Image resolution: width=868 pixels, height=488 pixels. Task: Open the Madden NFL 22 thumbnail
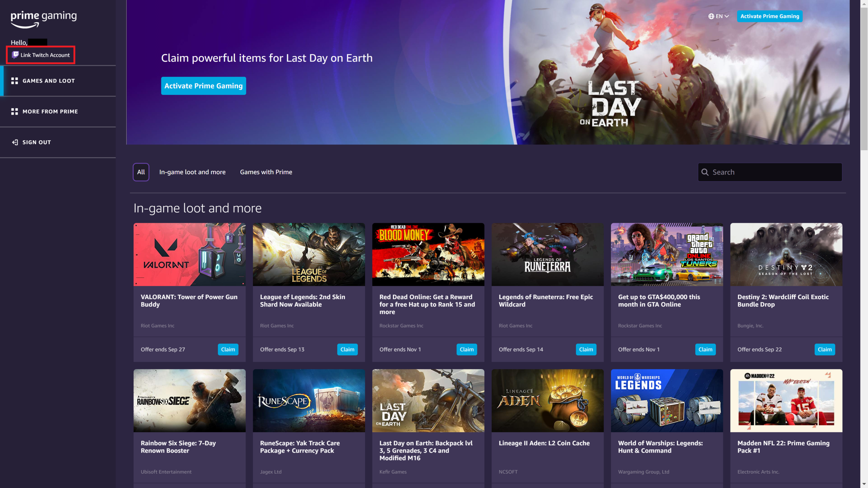pos(786,401)
